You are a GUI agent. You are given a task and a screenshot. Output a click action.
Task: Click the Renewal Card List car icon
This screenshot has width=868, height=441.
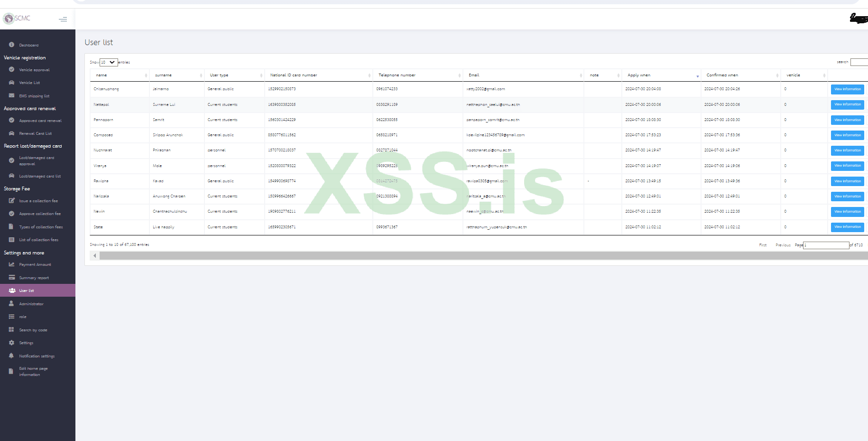(11, 133)
